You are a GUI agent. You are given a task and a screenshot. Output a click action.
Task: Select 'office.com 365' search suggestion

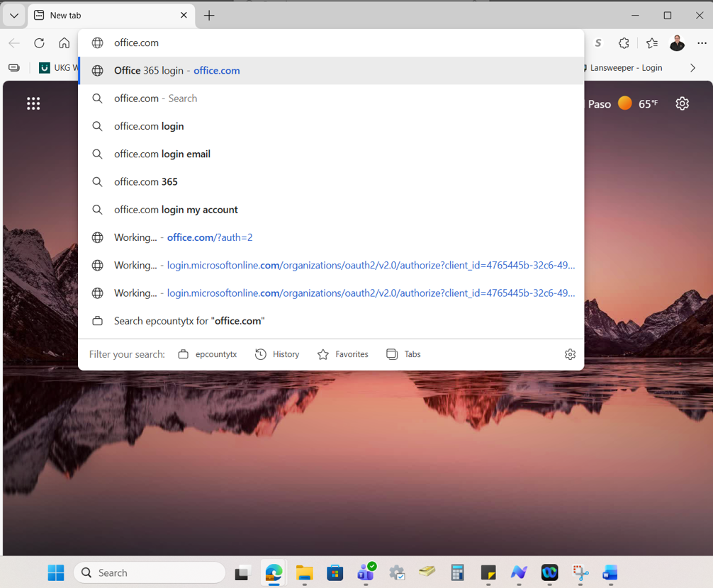point(331,182)
